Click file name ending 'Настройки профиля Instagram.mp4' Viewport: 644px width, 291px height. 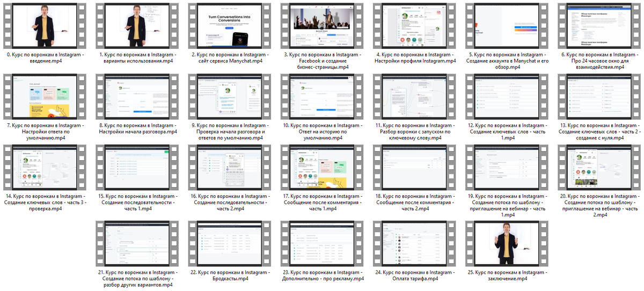pos(414,58)
